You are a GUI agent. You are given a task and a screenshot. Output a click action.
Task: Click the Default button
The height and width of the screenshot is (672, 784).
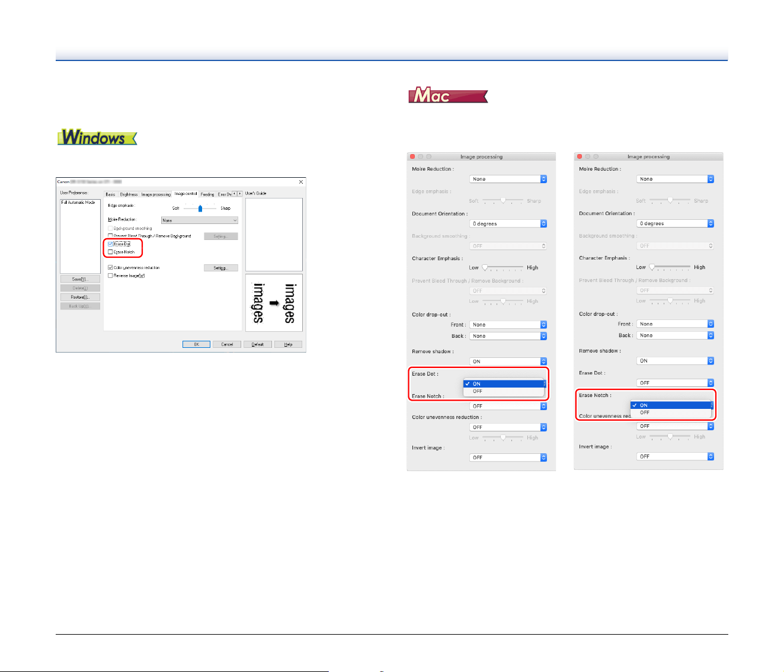pos(258,344)
